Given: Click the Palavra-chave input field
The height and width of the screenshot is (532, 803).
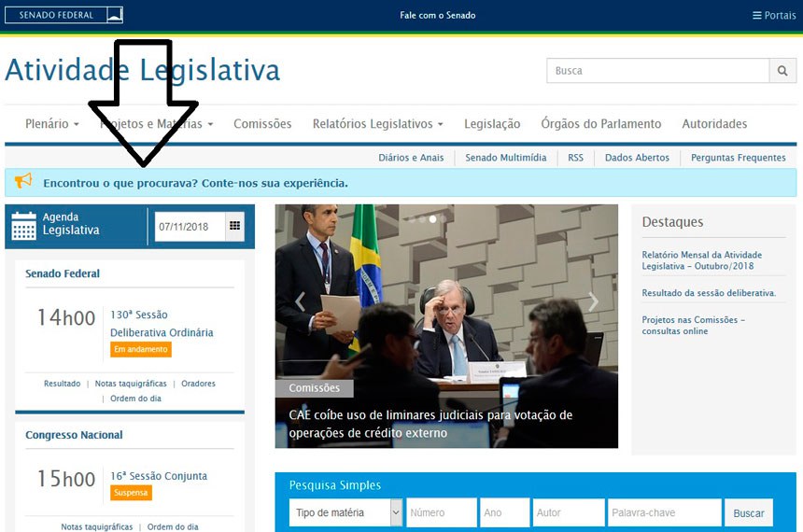Looking at the screenshot, I should tap(664, 512).
